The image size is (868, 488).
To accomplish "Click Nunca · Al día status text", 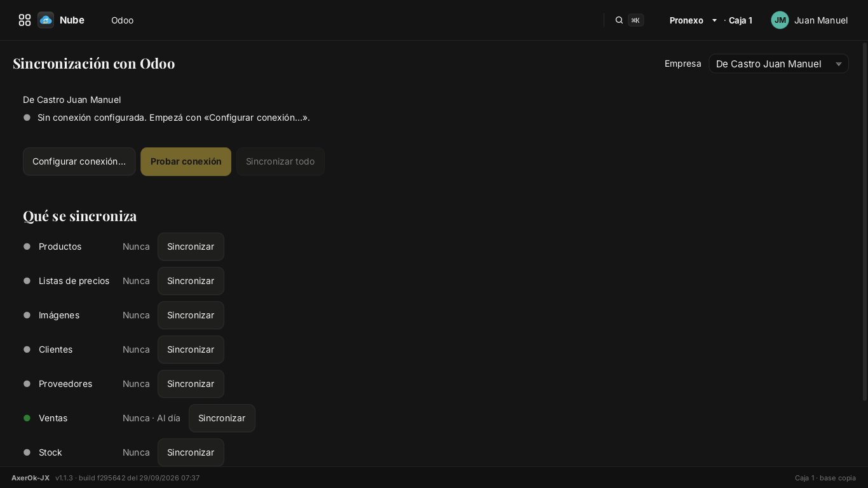I will [151, 418].
